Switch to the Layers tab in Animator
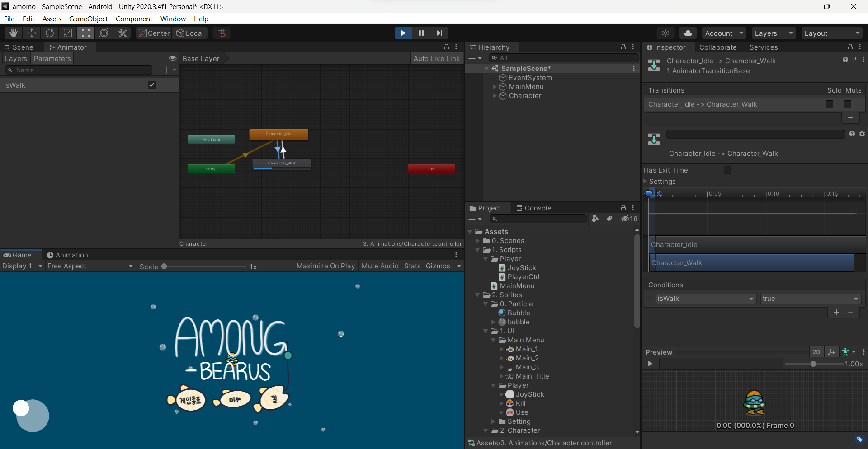 15,58
